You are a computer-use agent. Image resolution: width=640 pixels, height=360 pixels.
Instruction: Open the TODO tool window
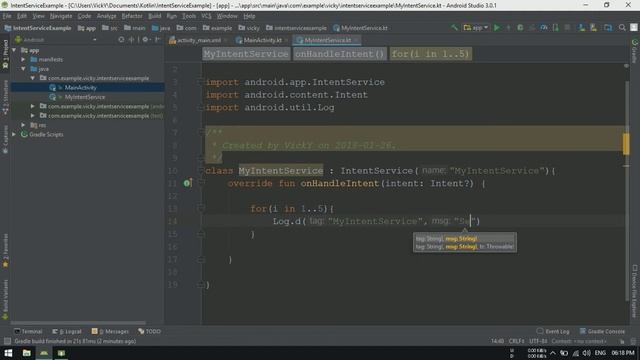[149, 331]
